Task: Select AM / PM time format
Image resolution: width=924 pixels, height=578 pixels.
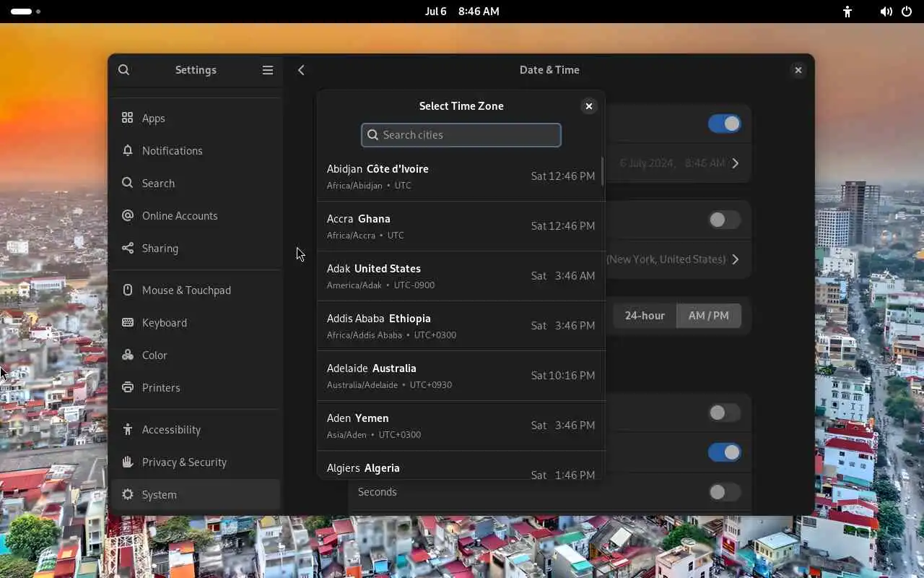Action: 709,316
